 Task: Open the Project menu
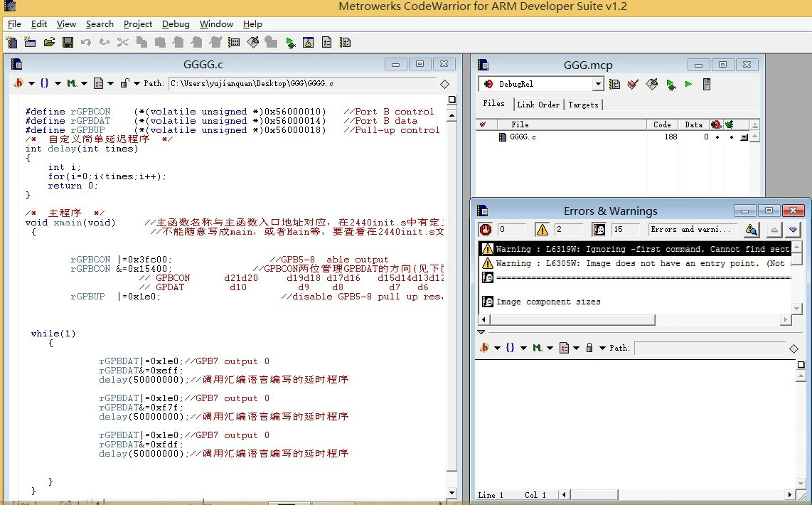point(137,24)
